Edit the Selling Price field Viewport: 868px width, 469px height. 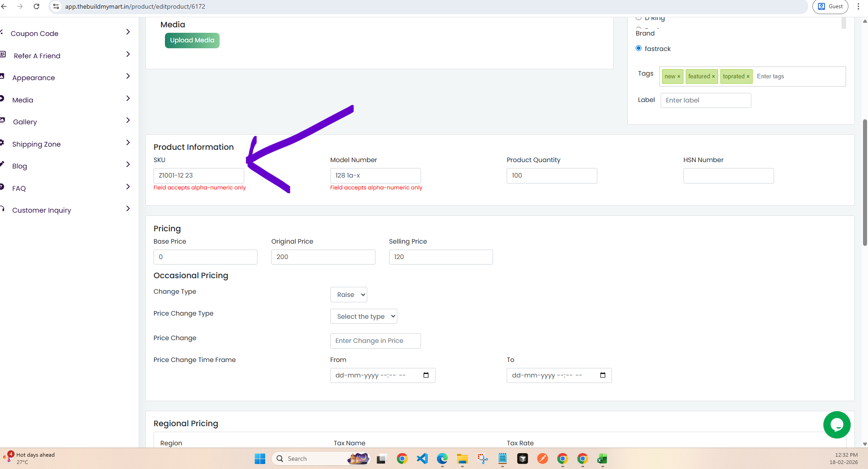(441, 257)
